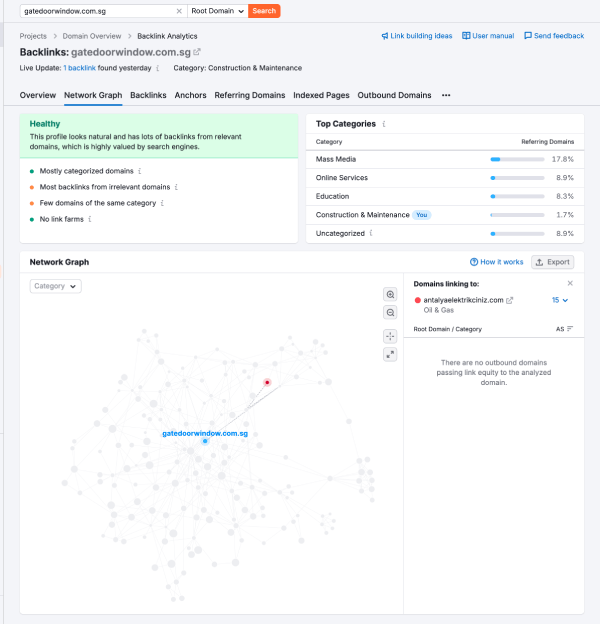Switch to the Anchors tab
Viewport: 600px width, 624px height.
pyautogui.click(x=190, y=96)
